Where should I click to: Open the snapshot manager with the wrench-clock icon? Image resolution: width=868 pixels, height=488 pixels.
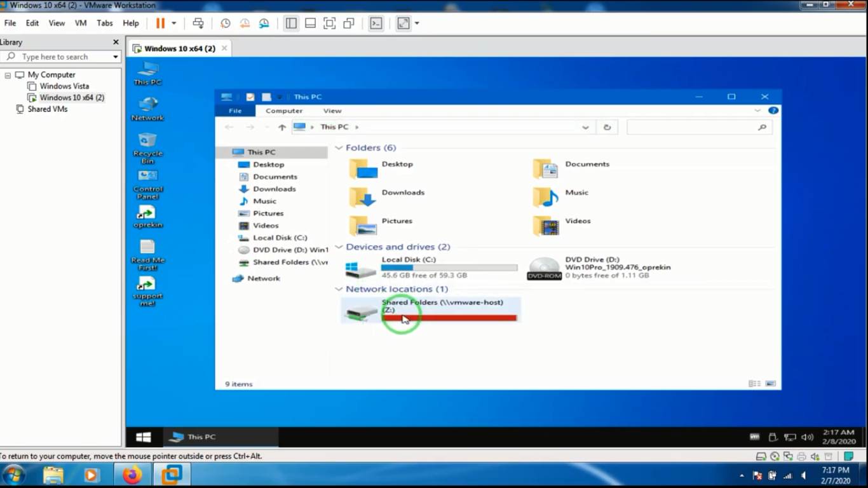(264, 24)
